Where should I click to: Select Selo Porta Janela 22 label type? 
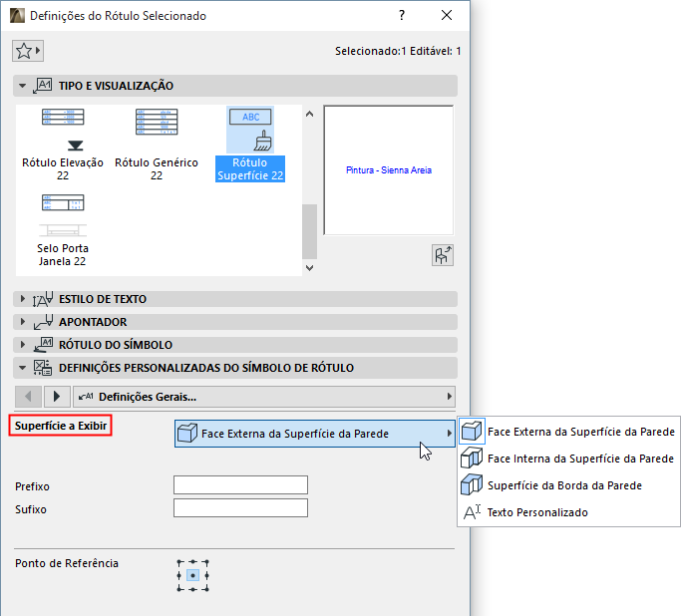63,230
